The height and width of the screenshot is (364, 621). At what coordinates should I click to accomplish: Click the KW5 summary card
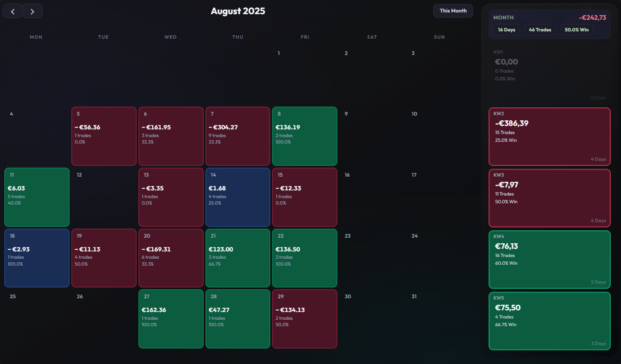[x=549, y=320]
